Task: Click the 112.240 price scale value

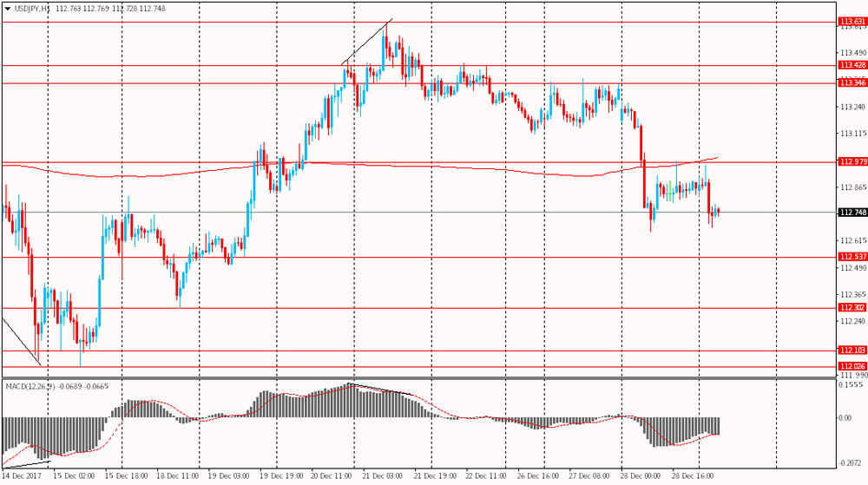Action: (x=853, y=321)
